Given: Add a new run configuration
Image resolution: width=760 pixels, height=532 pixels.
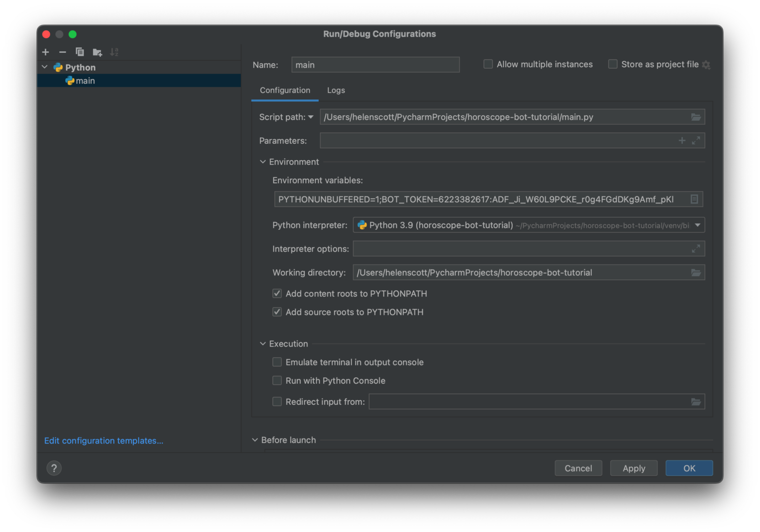Looking at the screenshot, I should pyautogui.click(x=45, y=52).
